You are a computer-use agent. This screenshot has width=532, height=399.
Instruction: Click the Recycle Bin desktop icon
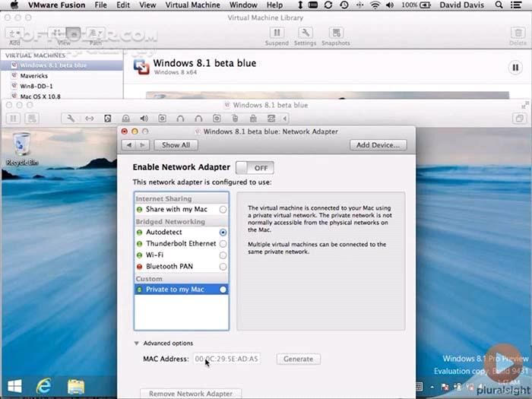click(23, 146)
